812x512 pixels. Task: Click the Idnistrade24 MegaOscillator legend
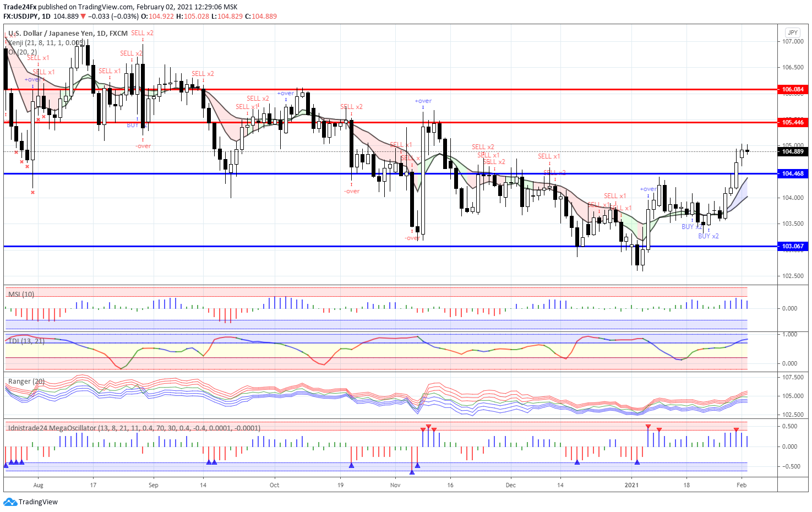[x=134, y=428]
